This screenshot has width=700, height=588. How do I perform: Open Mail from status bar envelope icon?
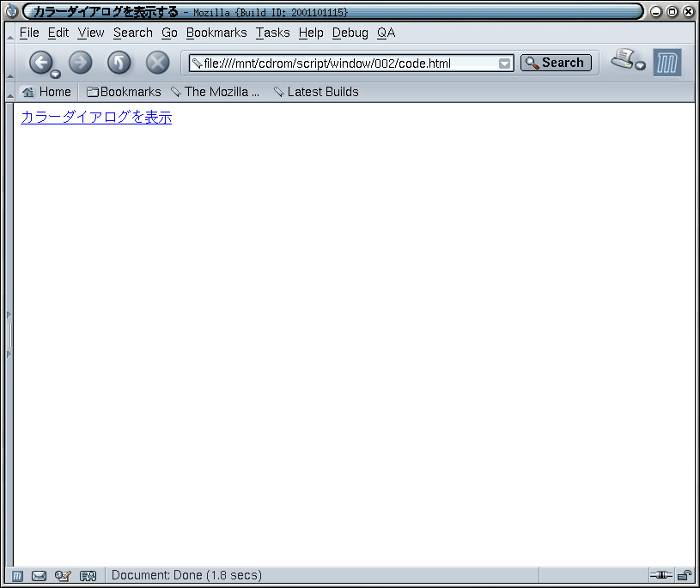(39, 576)
